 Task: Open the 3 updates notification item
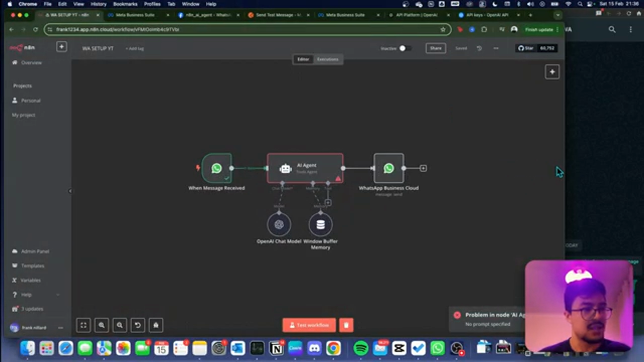click(x=32, y=309)
